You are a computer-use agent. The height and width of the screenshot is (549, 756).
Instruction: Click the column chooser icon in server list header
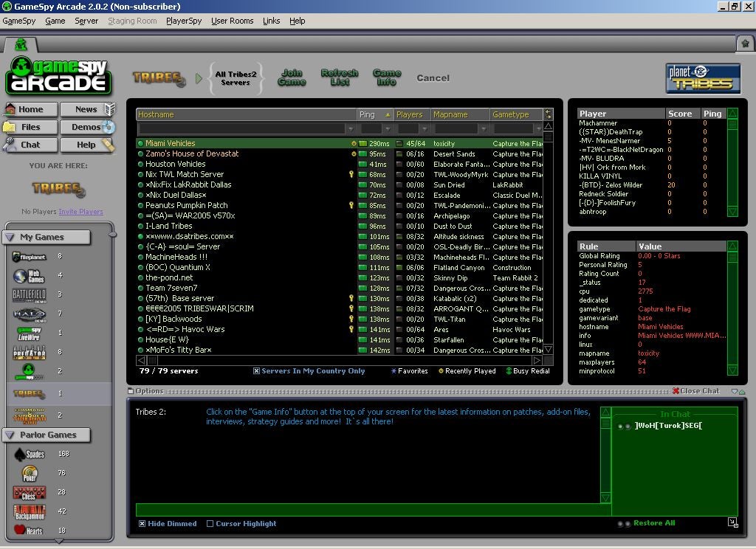pyautogui.click(x=549, y=114)
